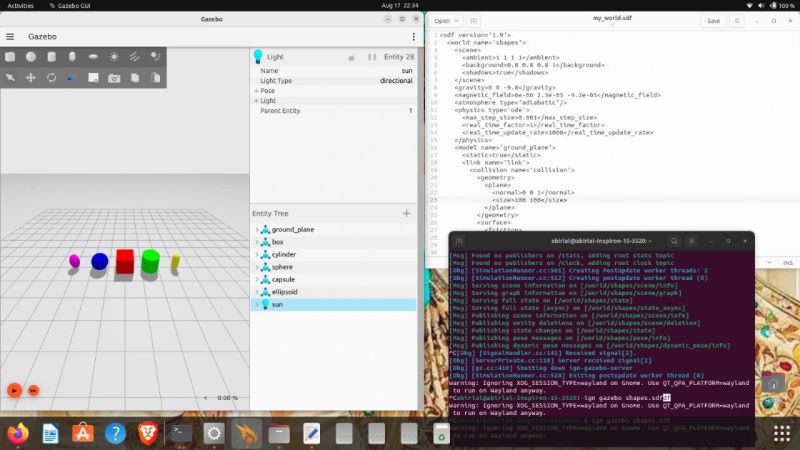800x450 pixels.
Task: Select the translate mode tool
Action: click(x=31, y=77)
